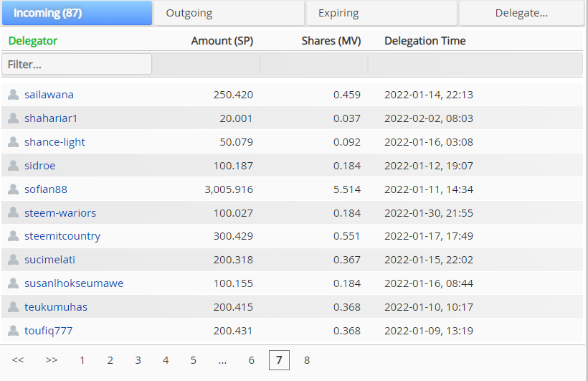Screen dimensions: 588x381
Task: Open the Delegate... tab
Action: click(x=521, y=13)
